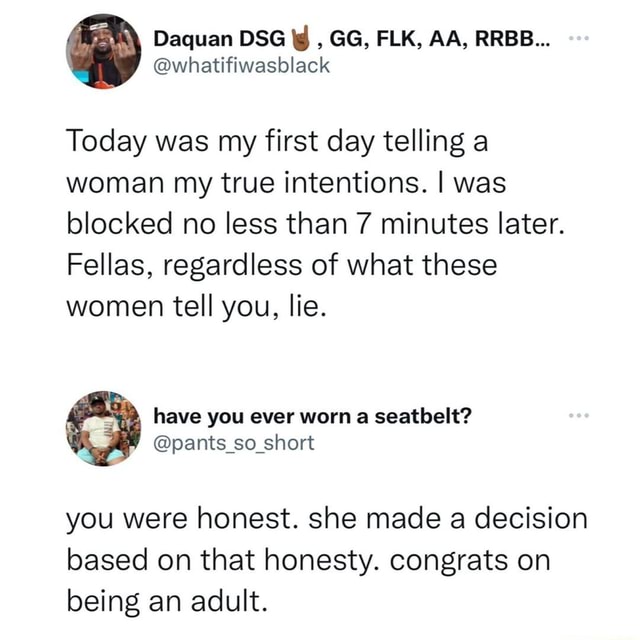The image size is (640, 640).
Task: Visit the @whatifiwasblack handle
Action: tap(241, 65)
